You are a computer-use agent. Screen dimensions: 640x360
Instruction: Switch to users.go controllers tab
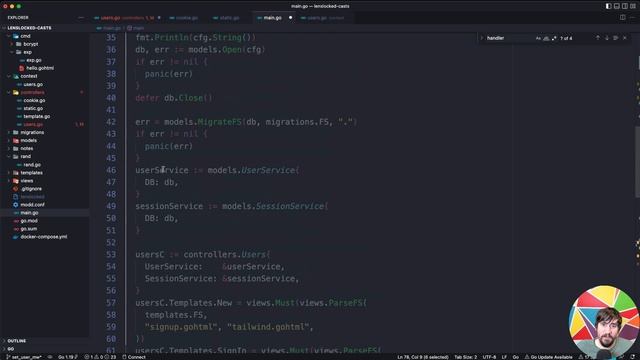pos(127,18)
